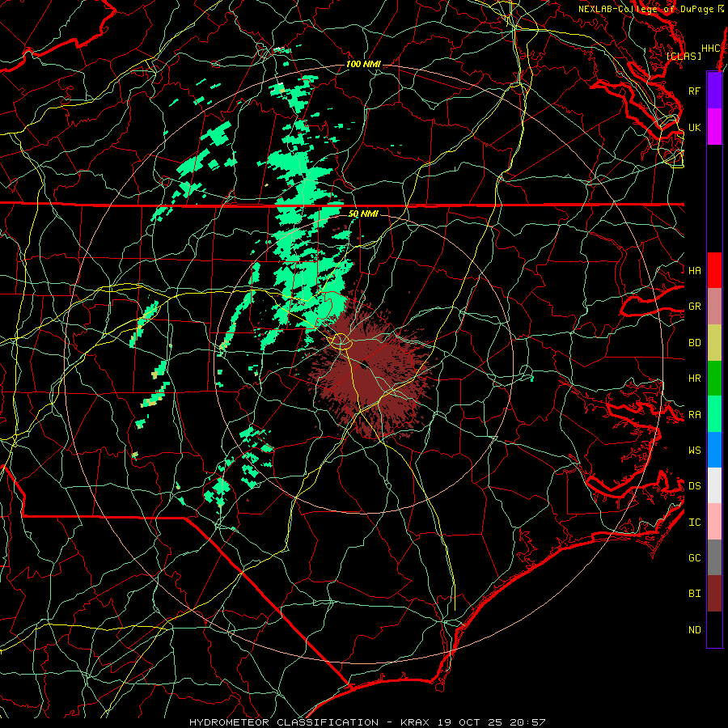
Task: Click the HR legend label
Action: [x=695, y=379]
